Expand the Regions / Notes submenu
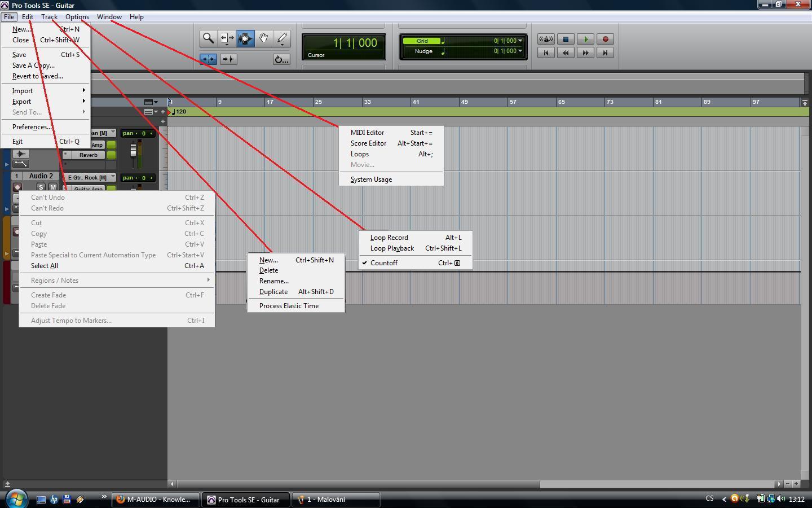 coord(117,281)
